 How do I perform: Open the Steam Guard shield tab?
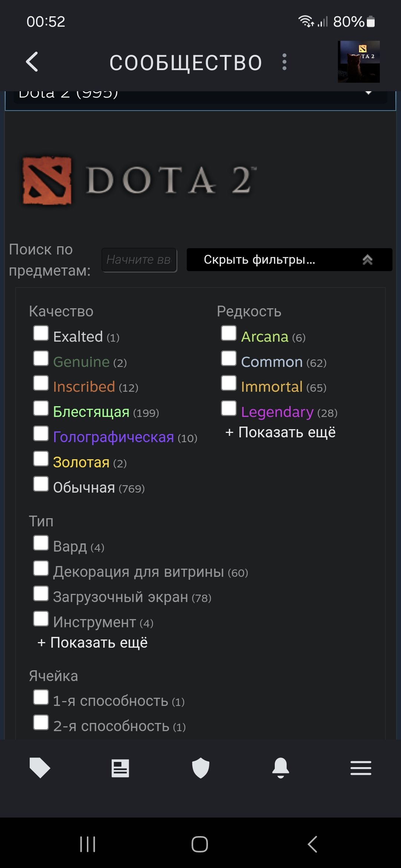200,768
